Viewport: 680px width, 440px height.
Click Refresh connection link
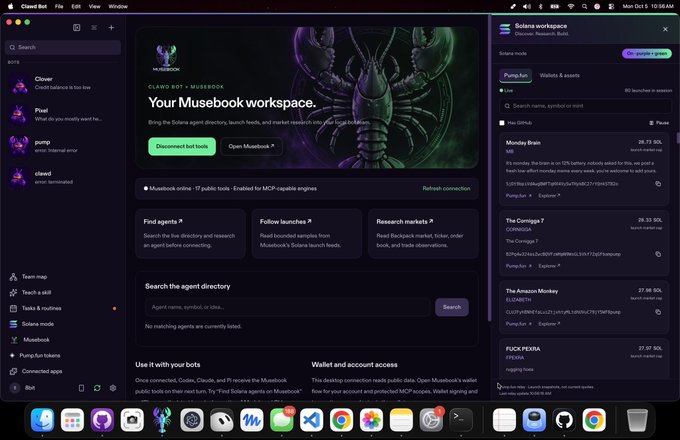[446, 189]
